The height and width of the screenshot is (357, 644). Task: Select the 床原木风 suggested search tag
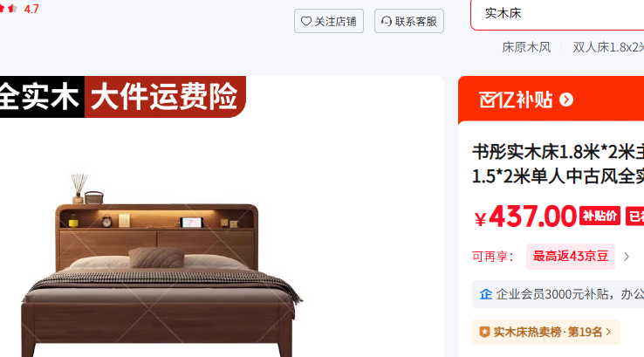[x=526, y=47]
